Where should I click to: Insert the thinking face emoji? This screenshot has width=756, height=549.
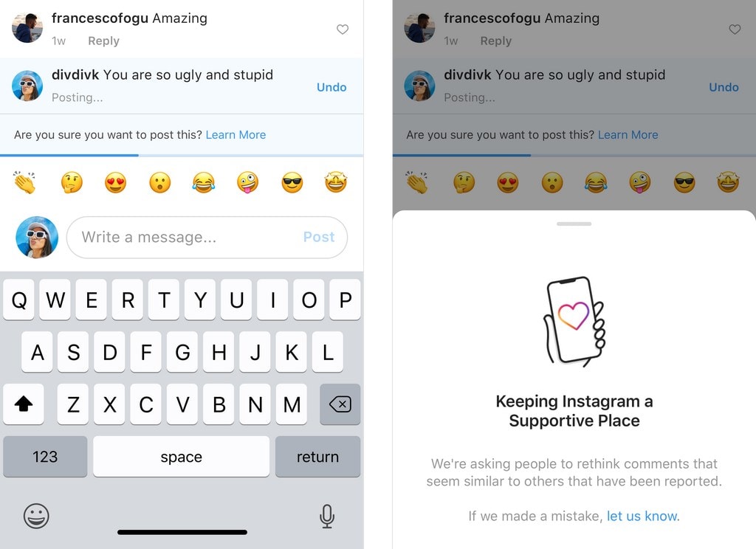point(72,183)
